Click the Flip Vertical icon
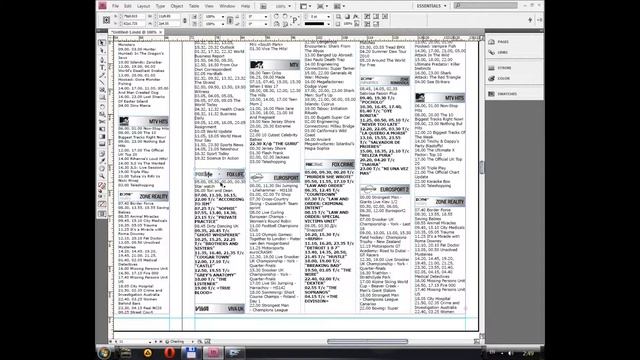The height and width of the screenshot is (360, 640). (285, 24)
